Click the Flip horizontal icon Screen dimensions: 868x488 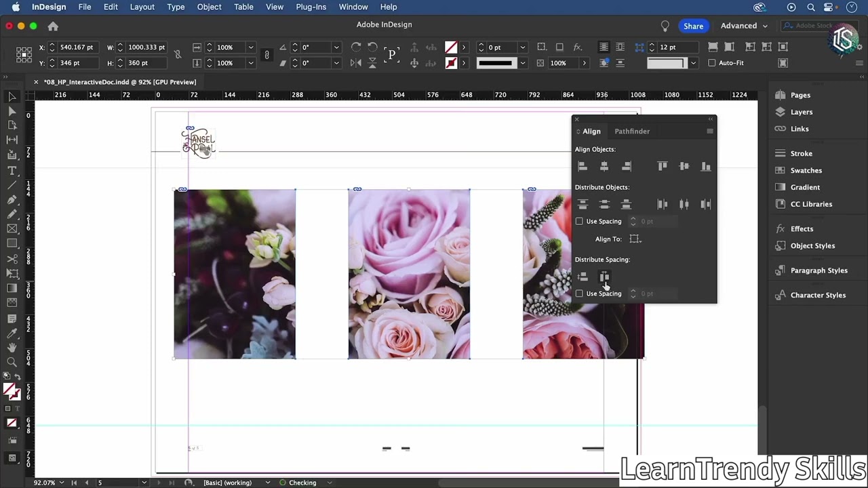click(356, 63)
